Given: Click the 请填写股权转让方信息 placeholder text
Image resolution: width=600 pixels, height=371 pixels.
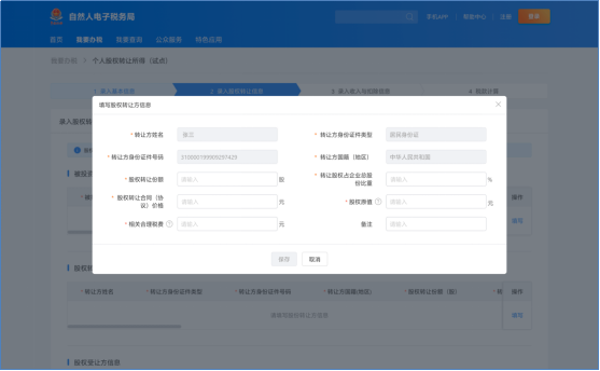Looking at the screenshot, I should coord(299,316).
